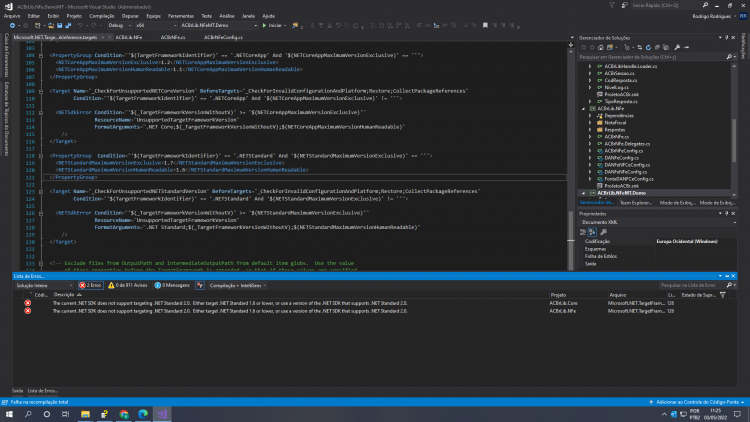Collapse the ACBrLib.NFe project node

[584, 109]
